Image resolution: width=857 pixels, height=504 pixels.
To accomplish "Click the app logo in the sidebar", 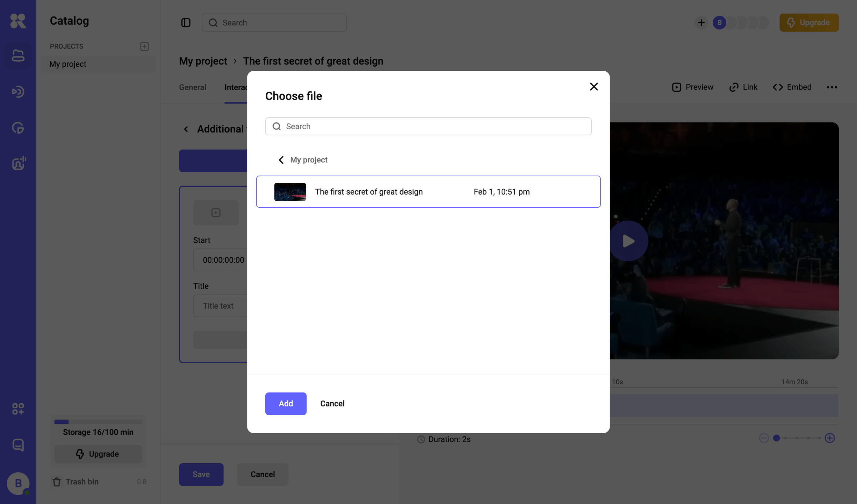I will pyautogui.click(x=18, y=21).
